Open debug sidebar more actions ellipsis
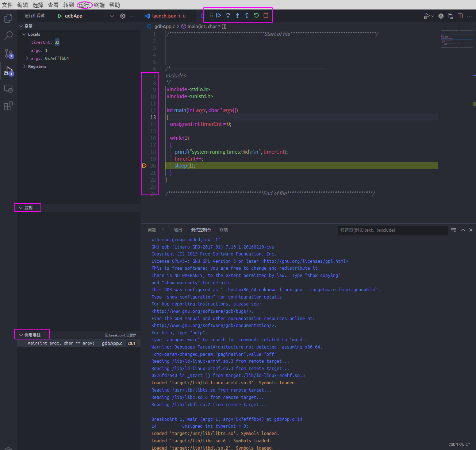The width and height of the screenshot is (476, 450). [132, 16]
